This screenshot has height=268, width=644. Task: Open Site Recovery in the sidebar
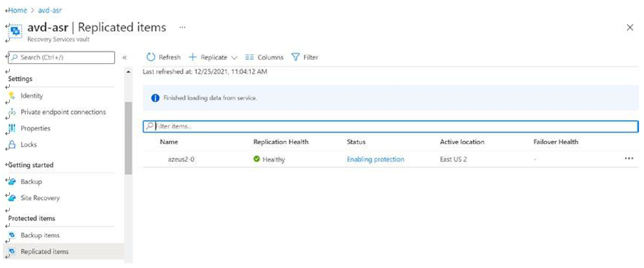[x=40, y=198]
